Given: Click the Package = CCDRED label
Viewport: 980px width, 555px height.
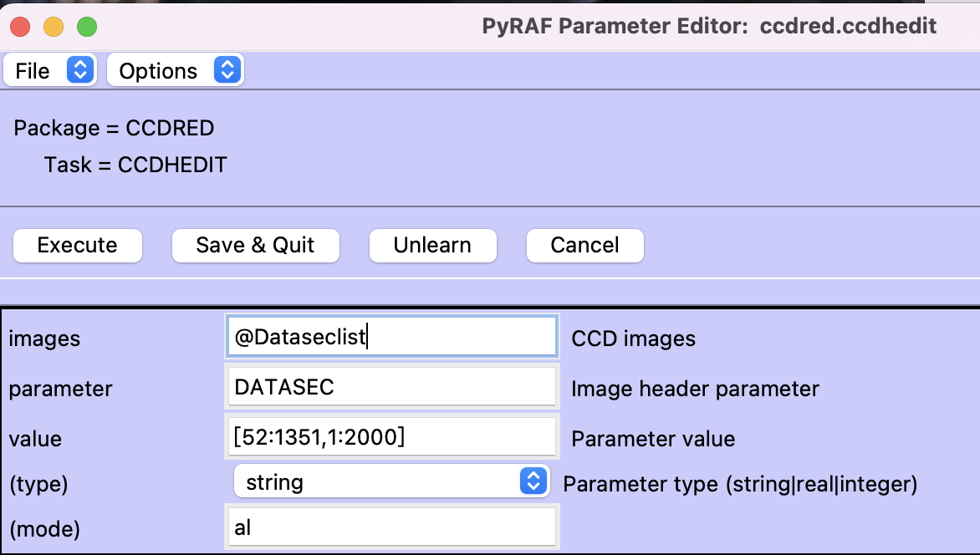Looking at the screenshot, I should [114, 128].
